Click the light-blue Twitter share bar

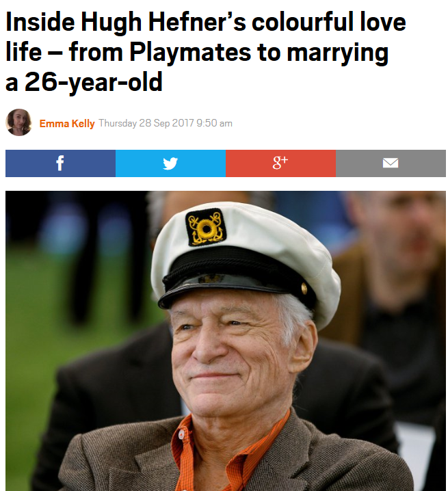coord(170,163)
